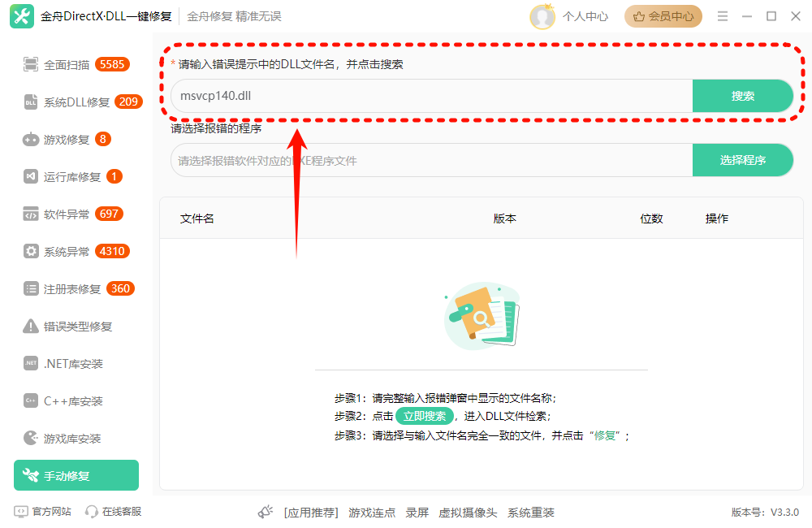The height and width of the screenshot is (528, 812).
Task: Go to .NET库安装 page
Action: click(x=76, y=363)
